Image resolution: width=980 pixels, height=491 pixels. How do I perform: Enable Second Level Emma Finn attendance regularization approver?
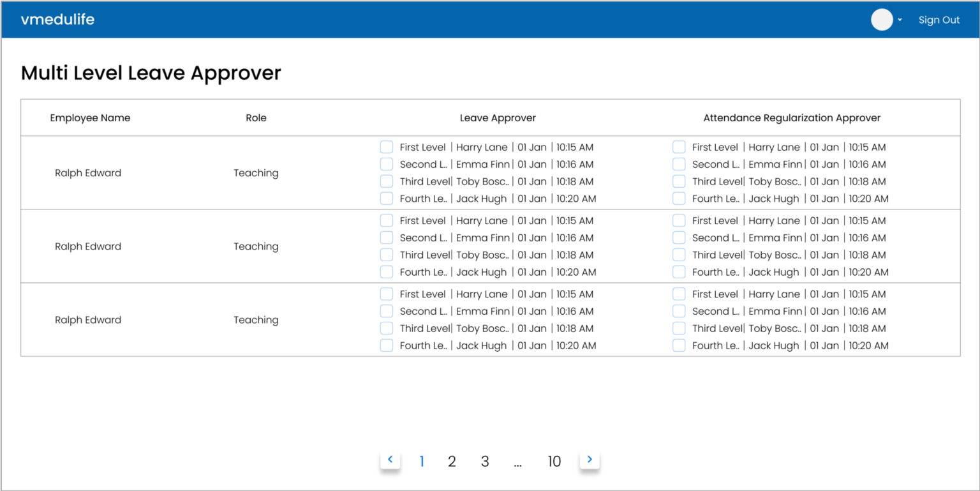(x=679, y=163)
